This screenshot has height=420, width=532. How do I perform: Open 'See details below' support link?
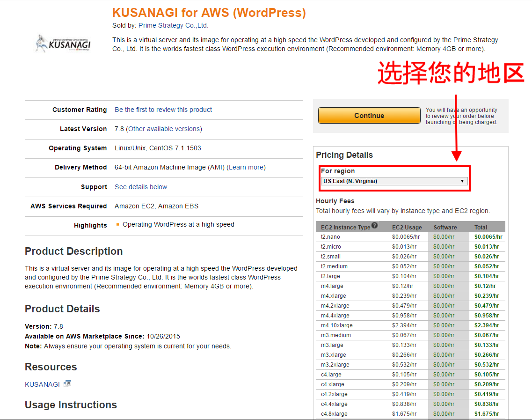pyautogui.click(x=141, y=187)
